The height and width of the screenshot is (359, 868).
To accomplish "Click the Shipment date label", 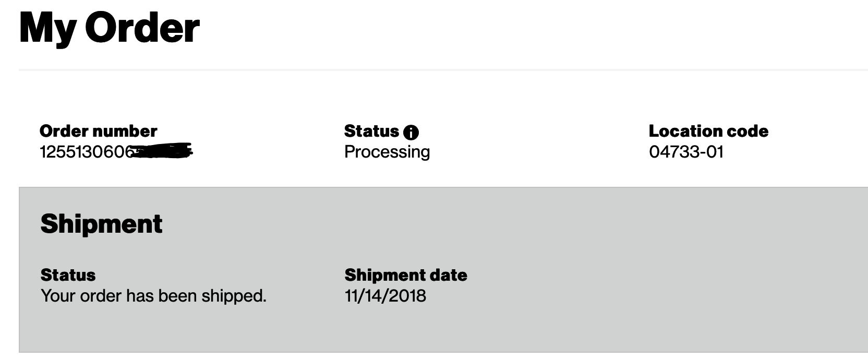I will [x=405, y=275].
